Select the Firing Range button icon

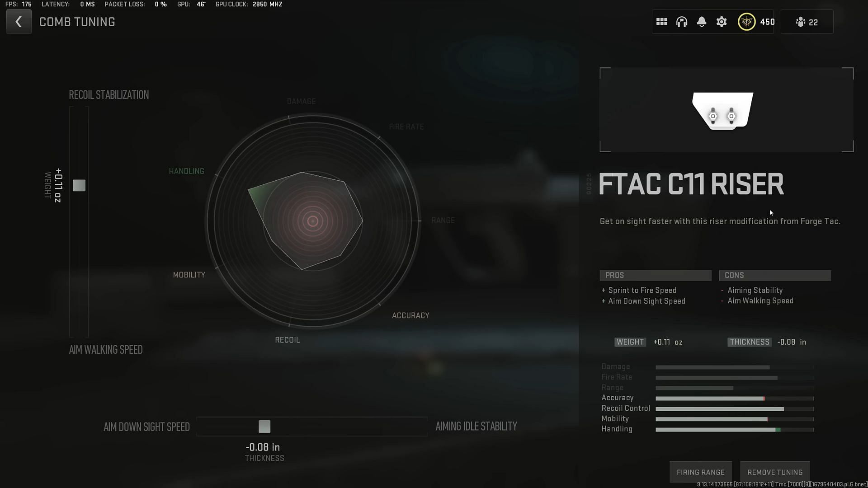[700, 471]
